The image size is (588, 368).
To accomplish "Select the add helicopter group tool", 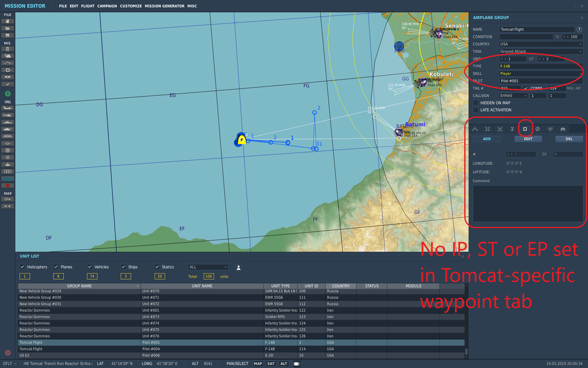I will 8,115.
